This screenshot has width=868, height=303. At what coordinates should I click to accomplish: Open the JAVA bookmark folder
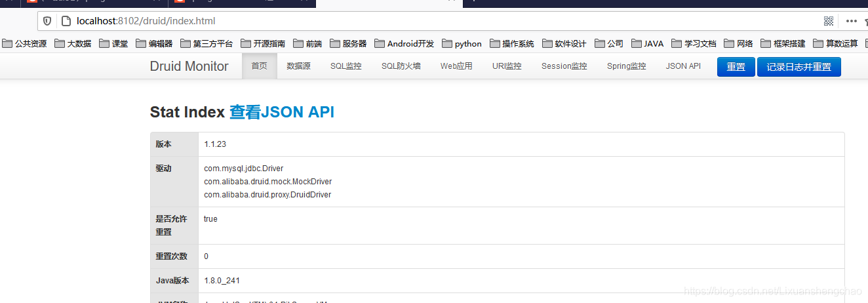(x=648, y=44)
